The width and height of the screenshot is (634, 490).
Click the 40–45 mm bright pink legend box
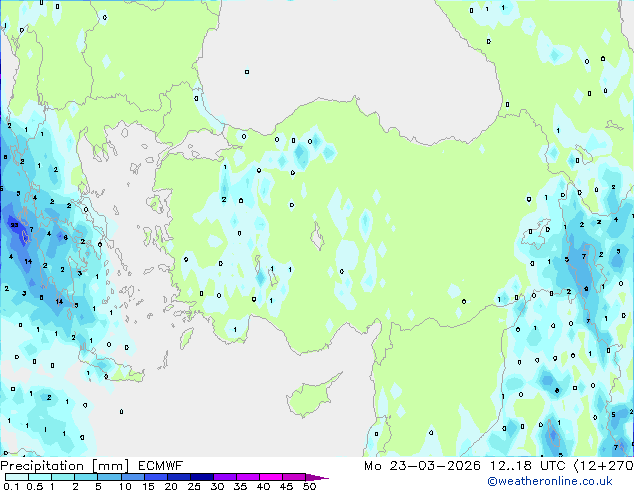[x=271, y=477]
